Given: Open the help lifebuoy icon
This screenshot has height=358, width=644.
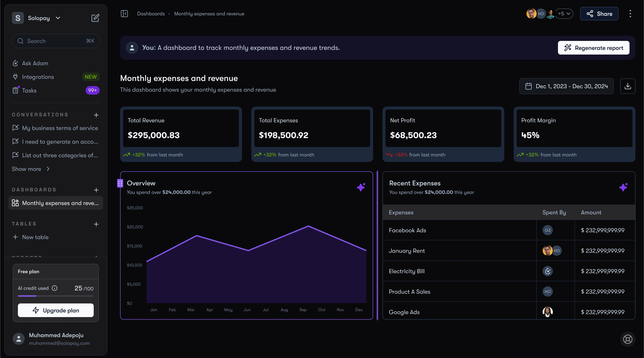Looking at the screenshot, I should coord(628,339).
